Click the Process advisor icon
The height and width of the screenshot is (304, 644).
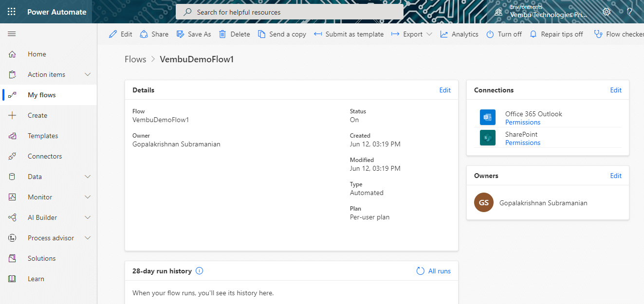[x=13, y=238]
